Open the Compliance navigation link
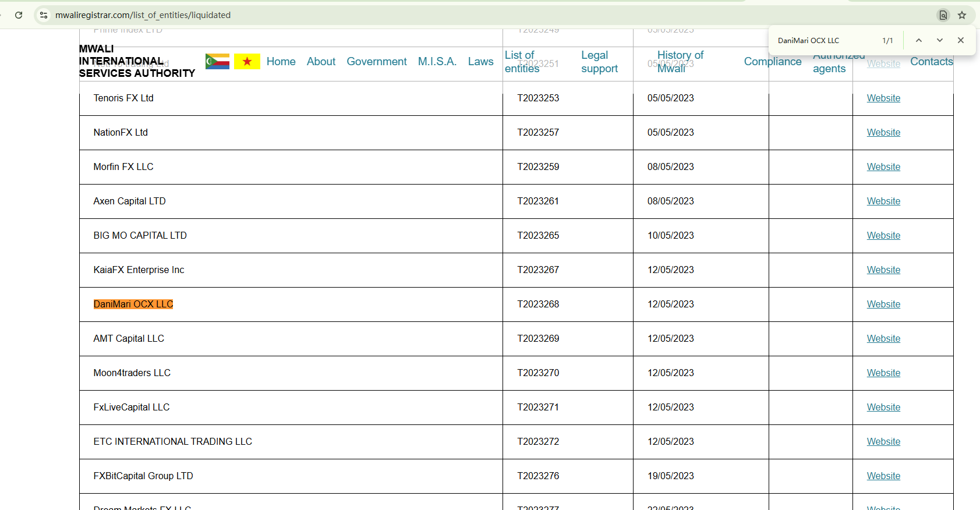The width and height of the screenshot is (980, 510). 772,61
